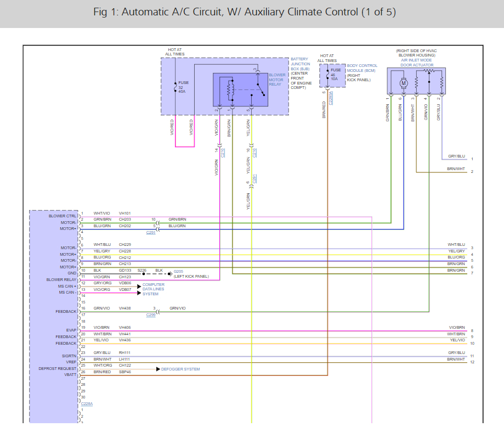Click the GND pin label

72,273
